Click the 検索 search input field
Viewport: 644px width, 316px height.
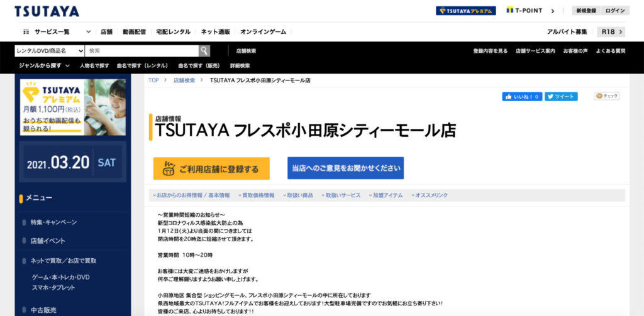pos(142,51)
